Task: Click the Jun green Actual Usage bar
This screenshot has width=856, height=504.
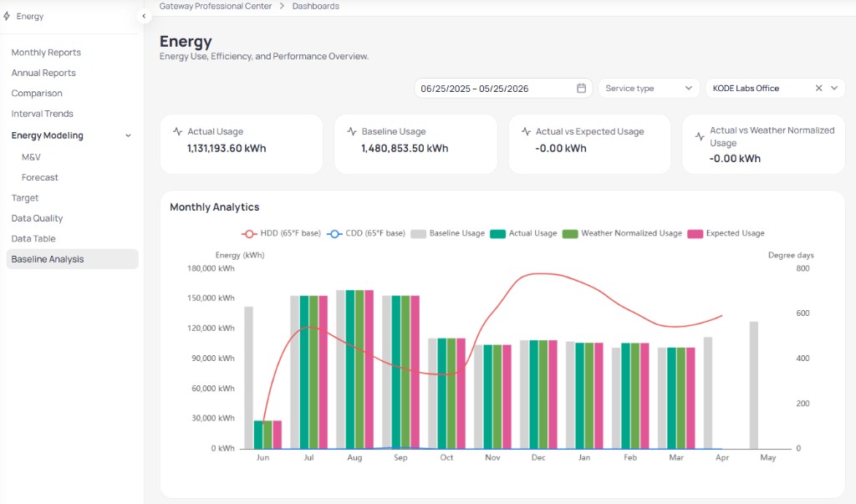Action: (258, 435)
